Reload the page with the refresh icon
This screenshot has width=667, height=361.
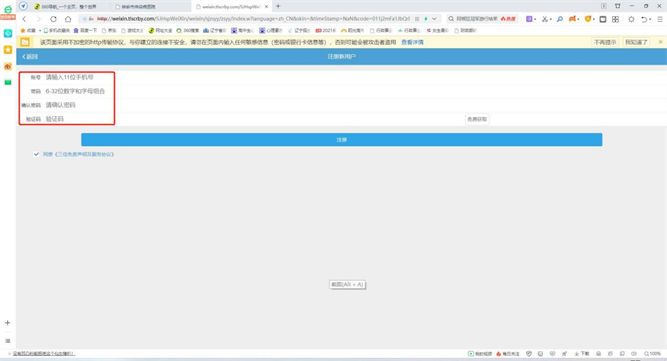(x=53, y=19)
